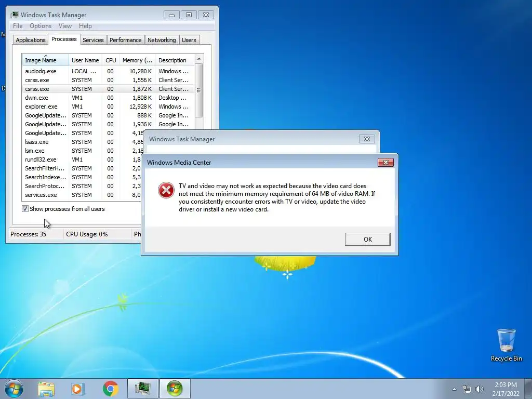
Task: Click the 12,928 K memory value
Action: (140, 107)
